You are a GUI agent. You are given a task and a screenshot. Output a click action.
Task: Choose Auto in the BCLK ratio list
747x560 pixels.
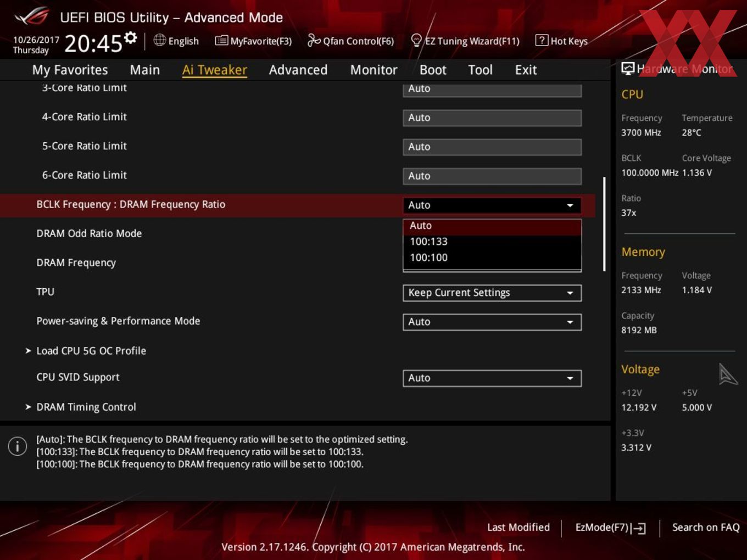[492, 226]
